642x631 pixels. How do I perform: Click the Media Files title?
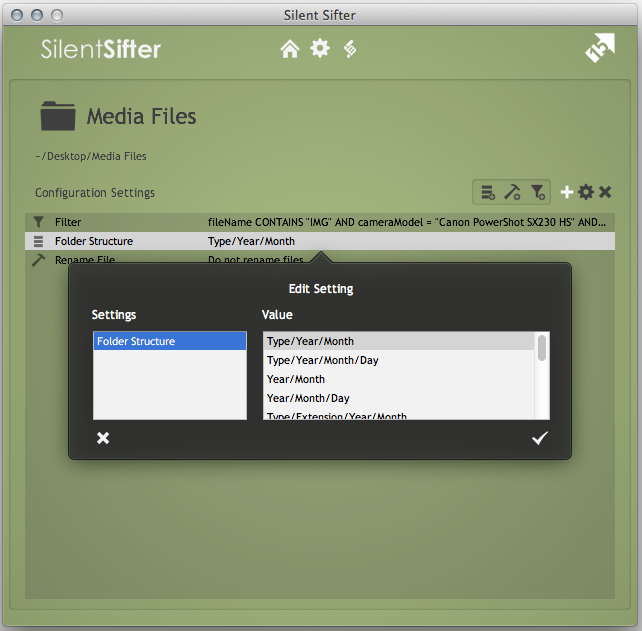pos(141,116)
